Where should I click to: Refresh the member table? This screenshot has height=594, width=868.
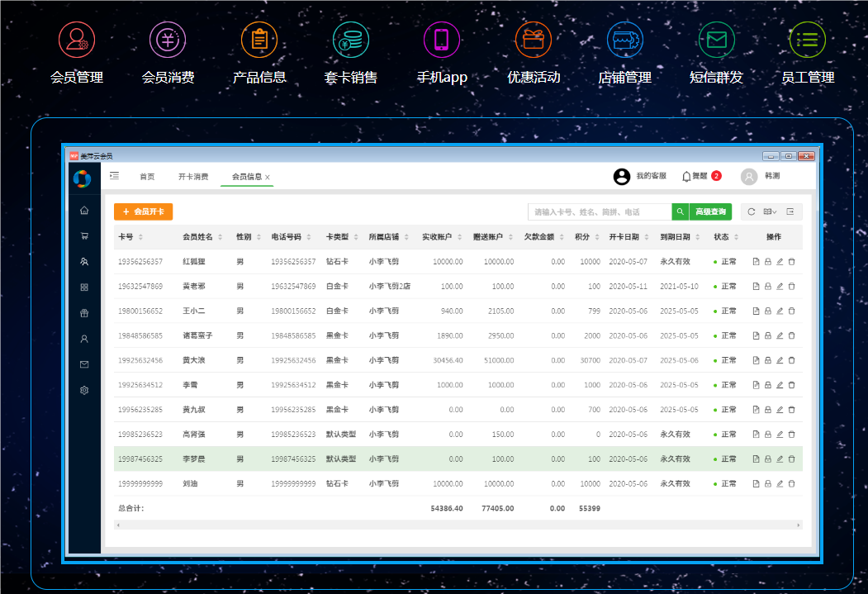(752, 211)
